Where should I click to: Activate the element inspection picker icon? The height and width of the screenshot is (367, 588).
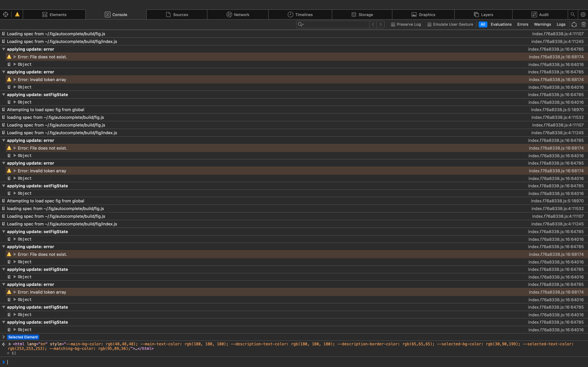[x=5, y=14]
